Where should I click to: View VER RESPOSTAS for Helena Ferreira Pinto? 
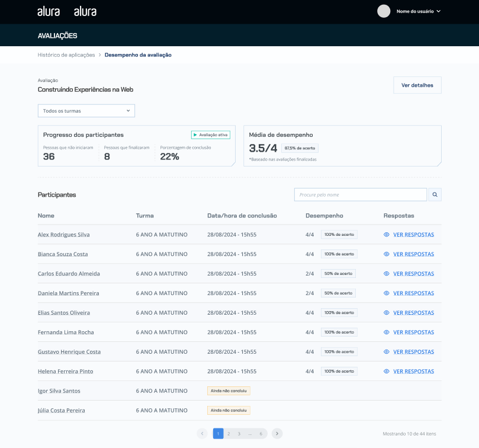pyautogui.click(x=414, y=372)
